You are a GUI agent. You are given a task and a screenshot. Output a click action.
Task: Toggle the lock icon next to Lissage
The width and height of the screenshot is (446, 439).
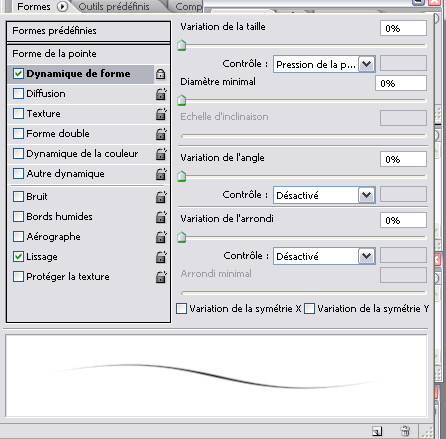pyautogui.click(x=161, y=257)
